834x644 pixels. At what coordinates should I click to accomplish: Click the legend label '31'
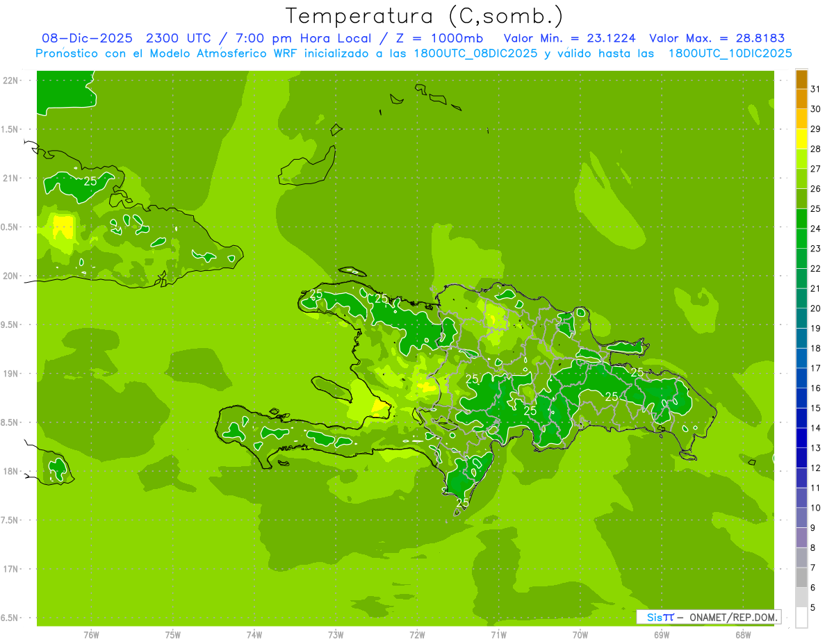tap(816, 89)
